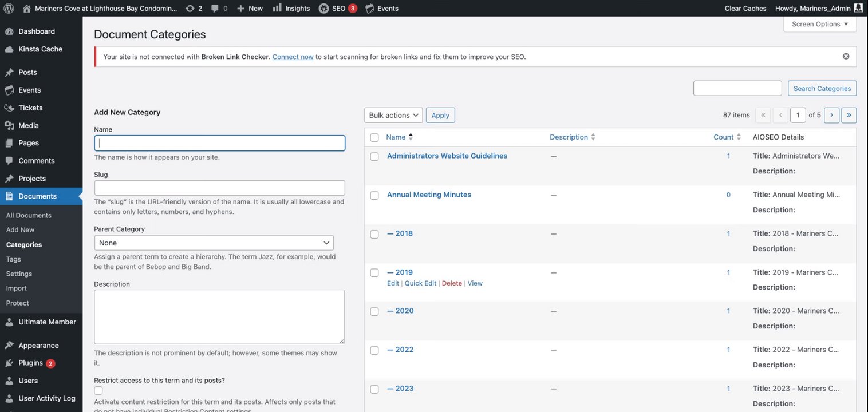Open AIOSEO gear icon in admin bar
Viewport: 868px width, 412px height.
[323, 8]
